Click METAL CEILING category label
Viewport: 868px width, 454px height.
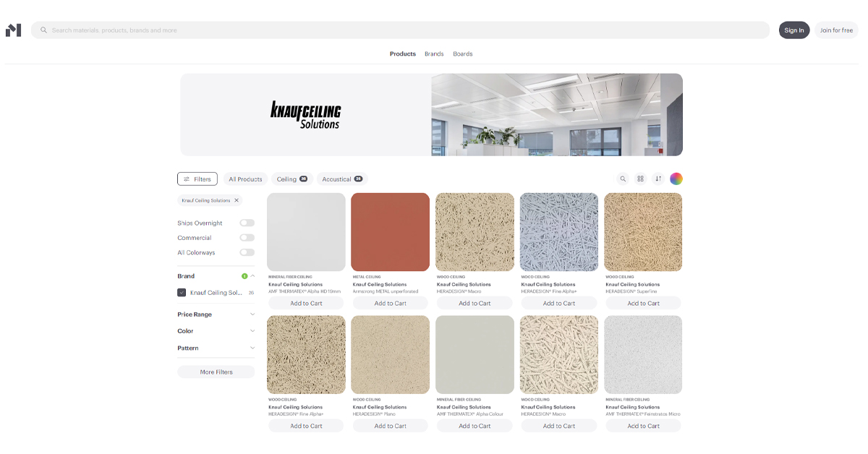point(367,277)
